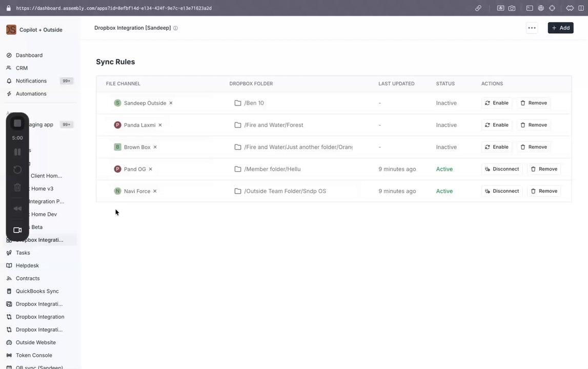Clear the Sandeep Outside channel selection

171,103
